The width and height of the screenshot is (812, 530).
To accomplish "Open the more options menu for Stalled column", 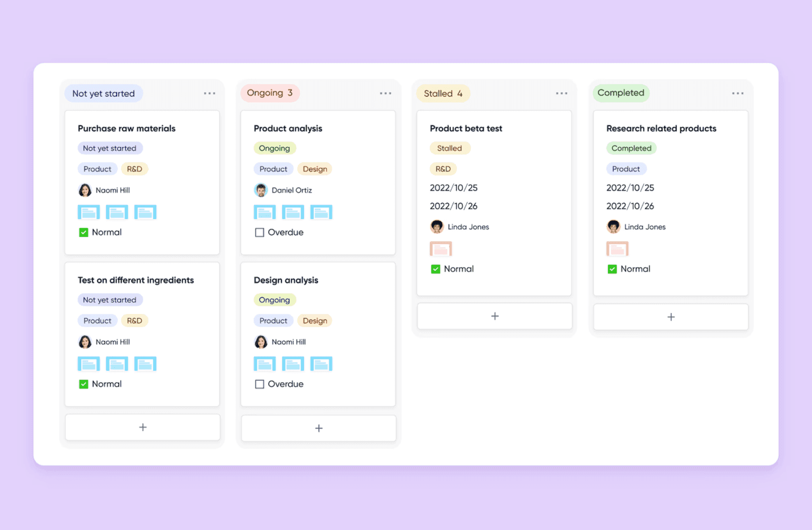I will (x=562, y=93).
